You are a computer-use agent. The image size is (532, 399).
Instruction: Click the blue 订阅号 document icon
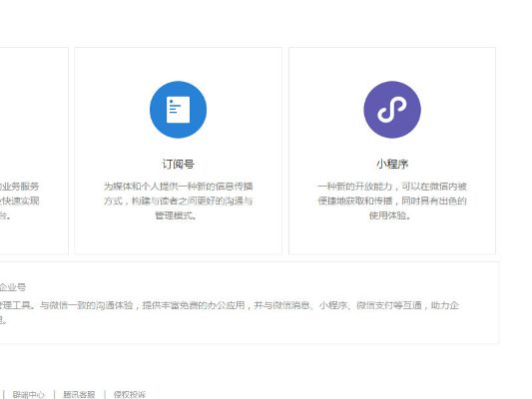point(178,110)
